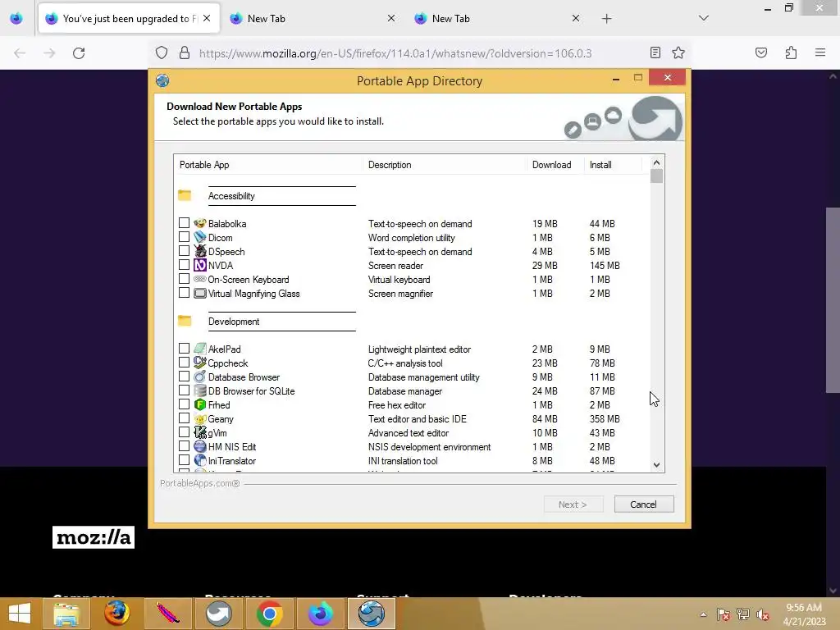The width and height of the screenshot is (840, 630).
Task: Show hidden system tray icons
Action: (x=703, y=614)
